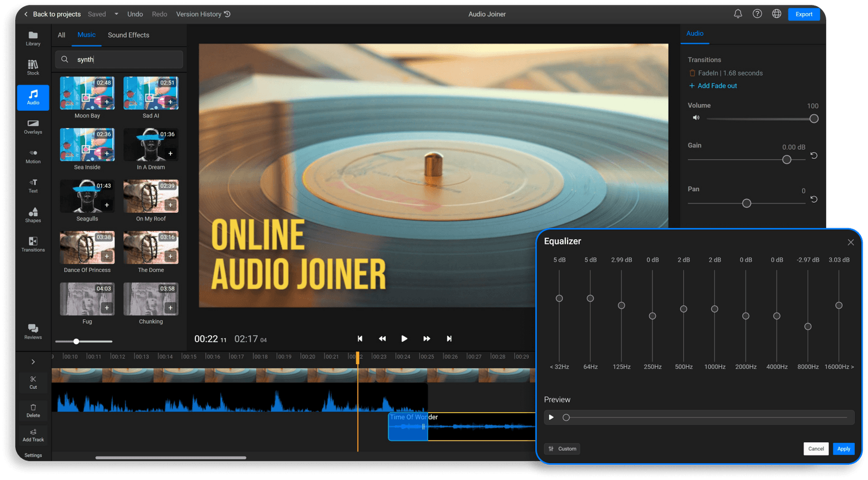Image resolution: width=868 pixels, height=480 pixels.
Task: Click the 64Hz equalizer band handle
Action: 590,298
